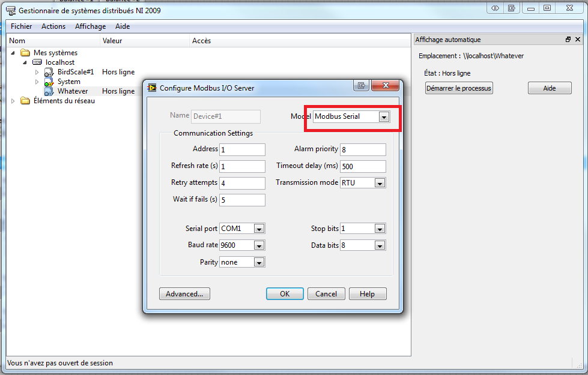Click the Valeur column header
588x375 pixels.
click(145, 40)
